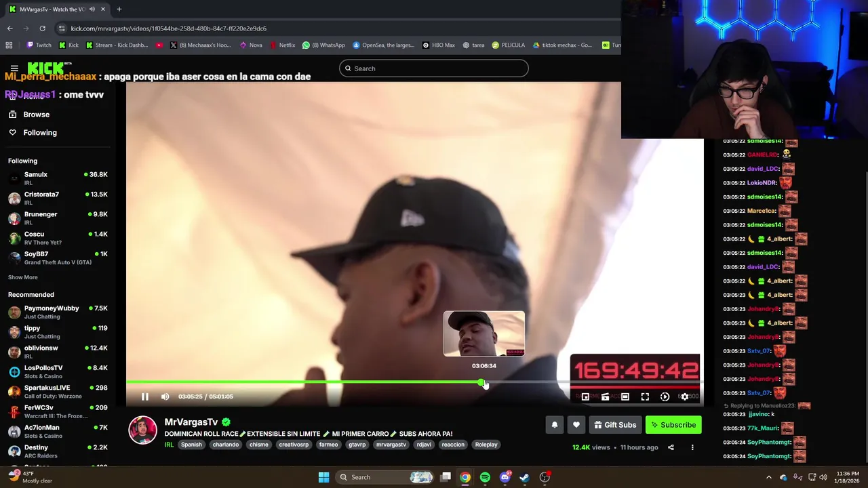
Task: Open the Netflix bookmark
Action: [x=282, y=45]
